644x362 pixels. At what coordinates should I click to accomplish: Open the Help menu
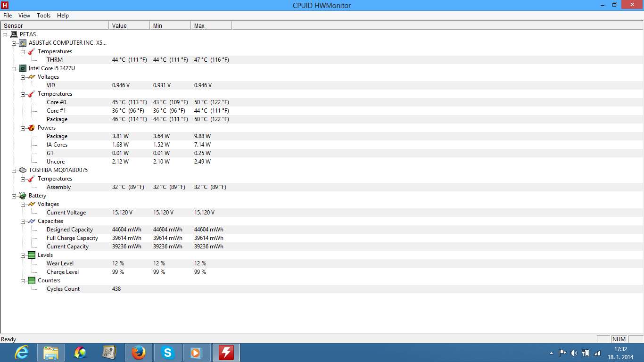[x=63, y=16]
